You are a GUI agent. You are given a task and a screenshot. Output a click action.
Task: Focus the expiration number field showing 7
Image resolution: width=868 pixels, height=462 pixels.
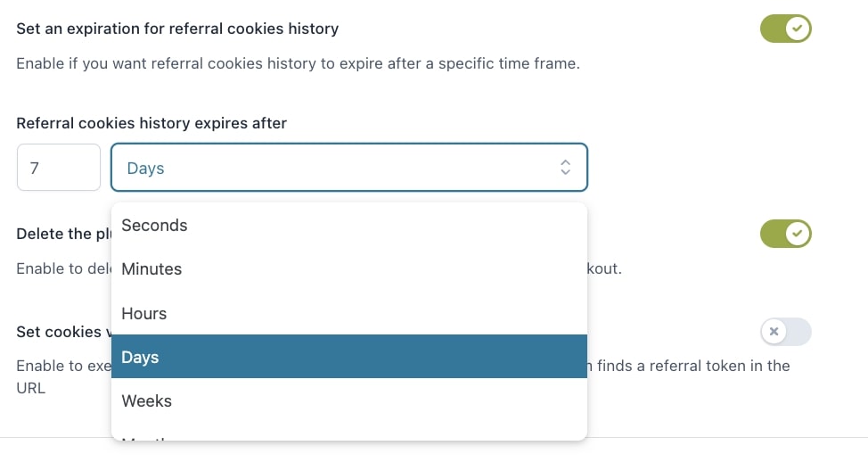(x=59, y=168)
